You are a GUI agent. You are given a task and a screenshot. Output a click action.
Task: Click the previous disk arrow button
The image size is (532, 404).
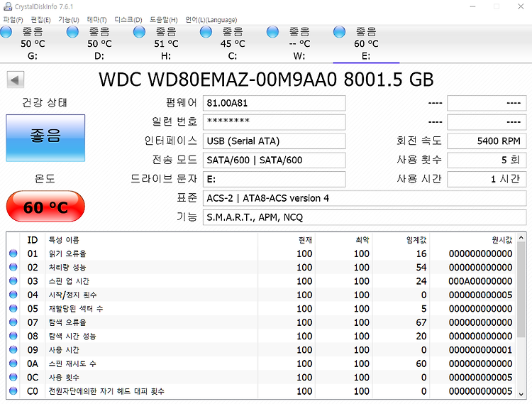click(x=16, y=80)
